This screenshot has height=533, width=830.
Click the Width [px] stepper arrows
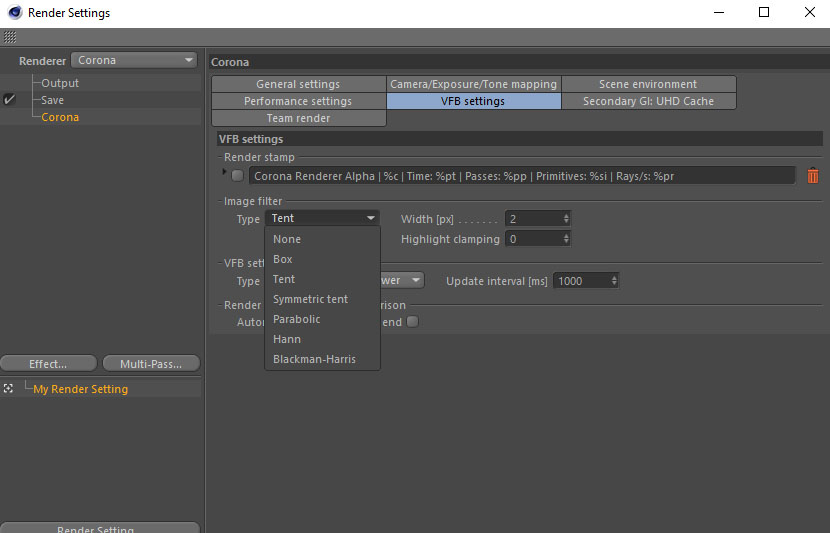566,218
